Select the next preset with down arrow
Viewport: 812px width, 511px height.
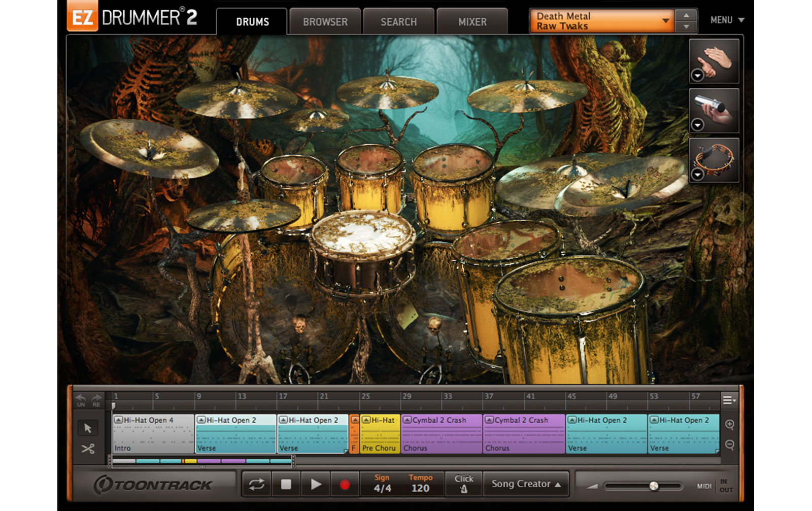pyautogui.click(x=686, y=26)
